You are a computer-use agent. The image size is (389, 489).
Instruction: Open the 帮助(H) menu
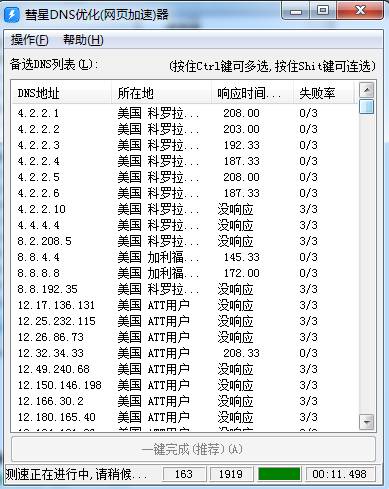83,40
